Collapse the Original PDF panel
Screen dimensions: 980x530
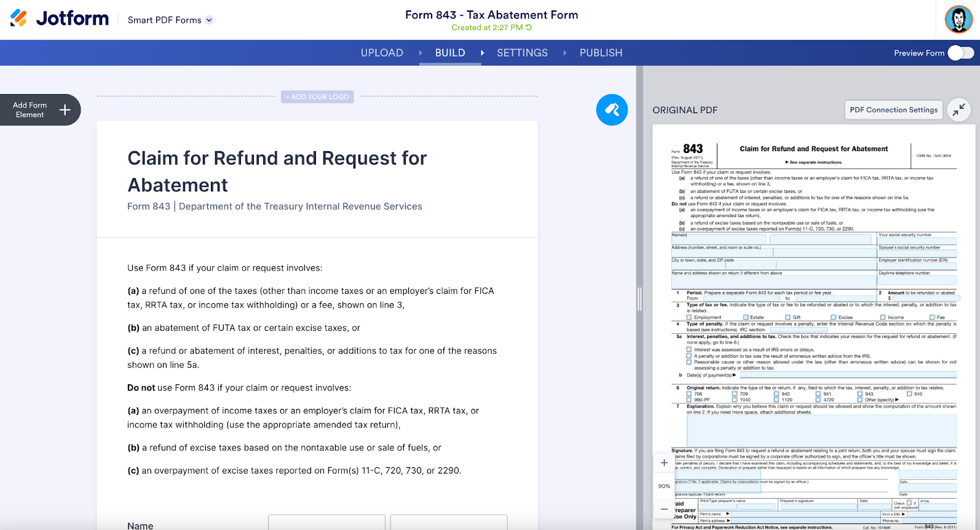pos(958,110)
